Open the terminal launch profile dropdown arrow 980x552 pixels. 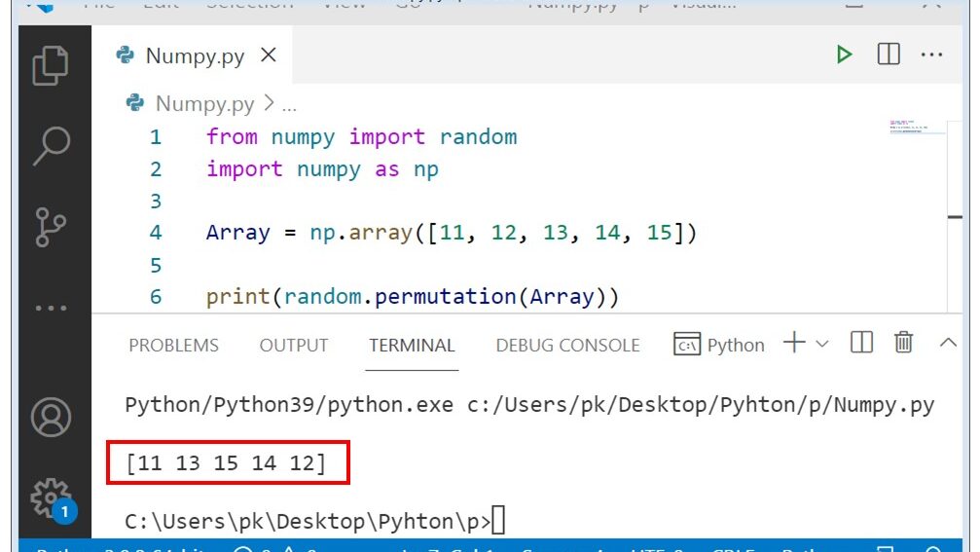click(x=822, y=344)
